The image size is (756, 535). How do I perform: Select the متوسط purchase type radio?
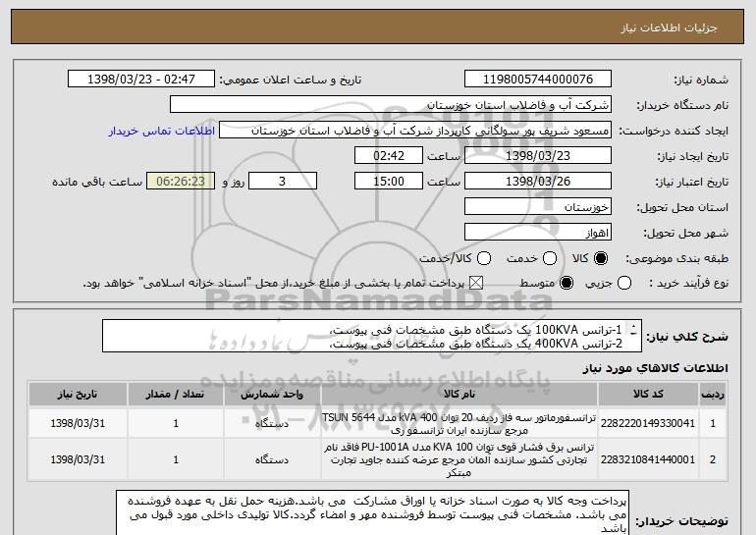point(567,283)
